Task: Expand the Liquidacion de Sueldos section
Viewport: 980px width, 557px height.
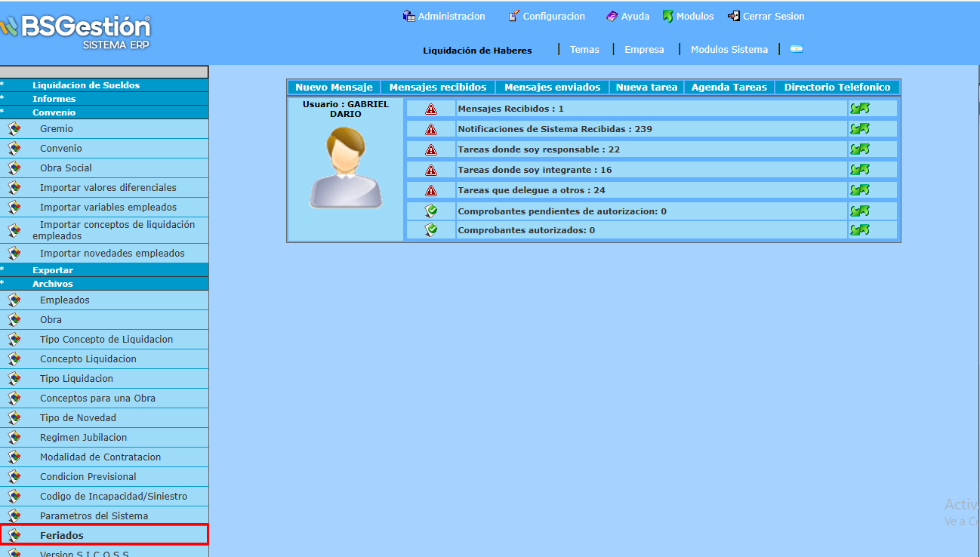Action: (x=104, y=85)
